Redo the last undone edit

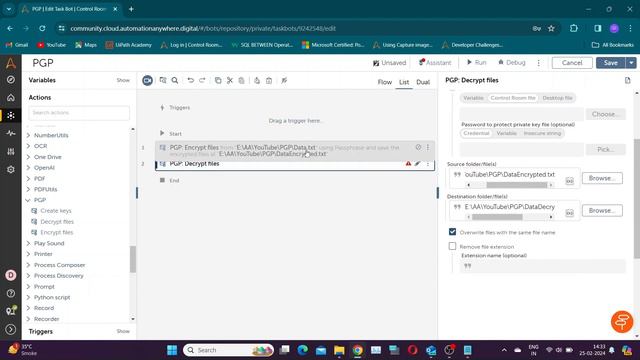(x=202, y=80)
